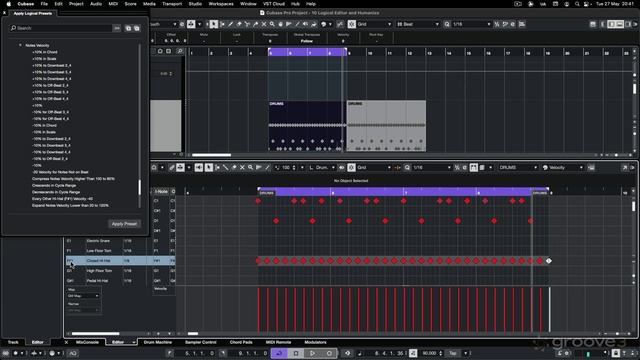Click the Drum Editor Quantize icon
This screenshot has height=360, width=640.
[407, 167]
